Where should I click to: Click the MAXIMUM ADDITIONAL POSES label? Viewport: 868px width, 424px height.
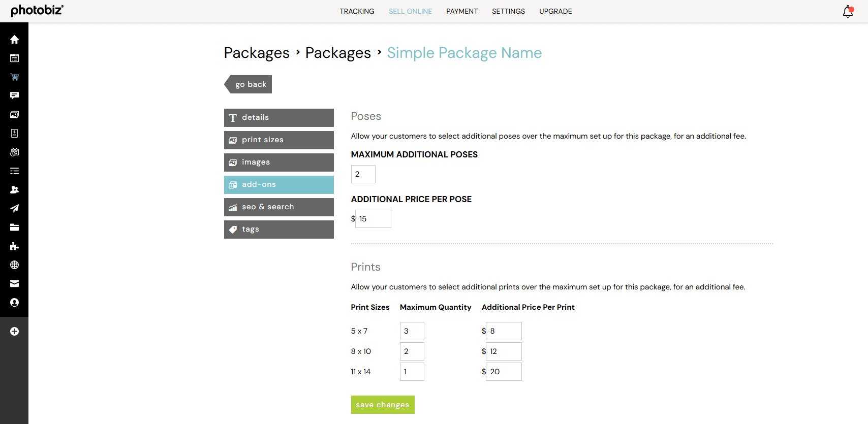[414, 154]
